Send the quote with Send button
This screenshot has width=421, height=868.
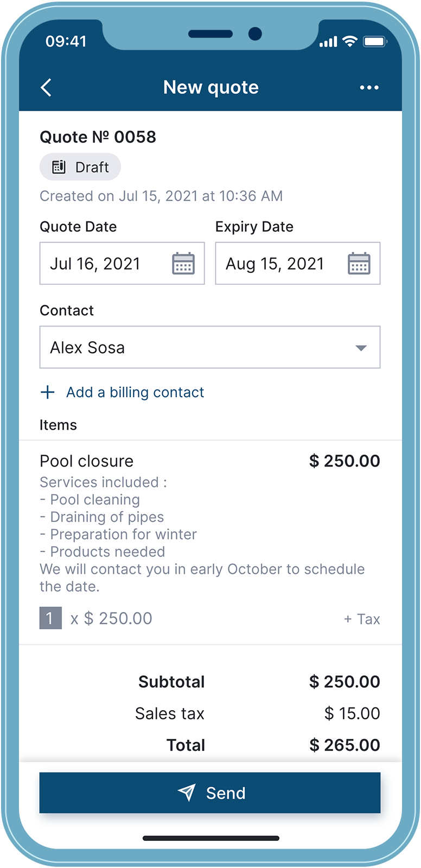210,793
